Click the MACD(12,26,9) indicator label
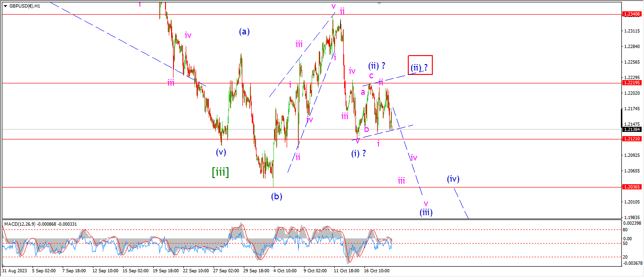 [23, 223]
